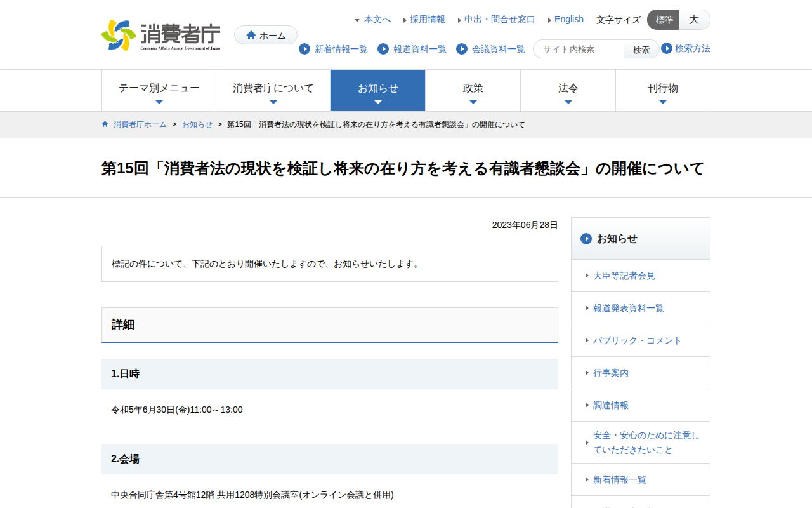
Task: Open 新着情報一覧 header link
Action: (x=341, y=49)
